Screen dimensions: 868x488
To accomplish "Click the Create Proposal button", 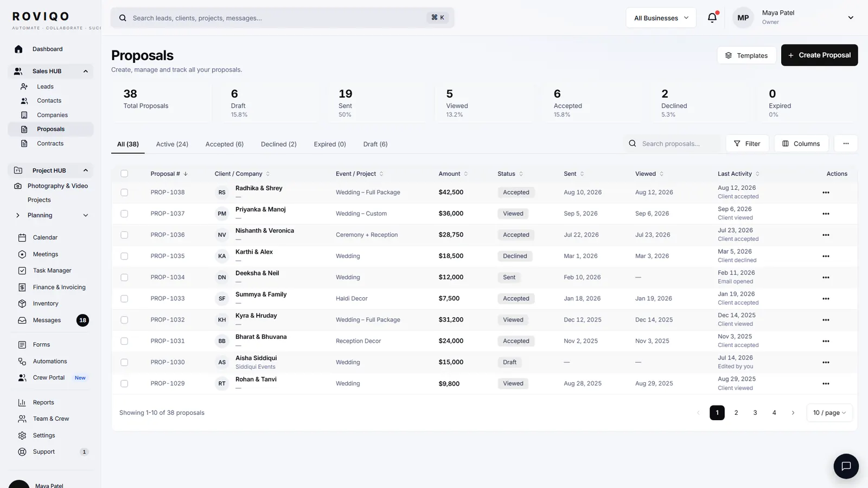I will (819, 55).
